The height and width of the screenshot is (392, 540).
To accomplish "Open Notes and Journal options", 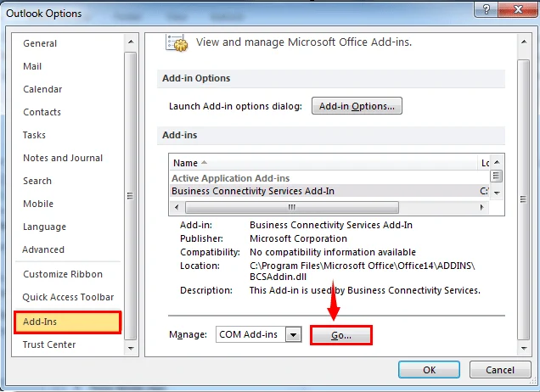I will [x=63, y=158].
